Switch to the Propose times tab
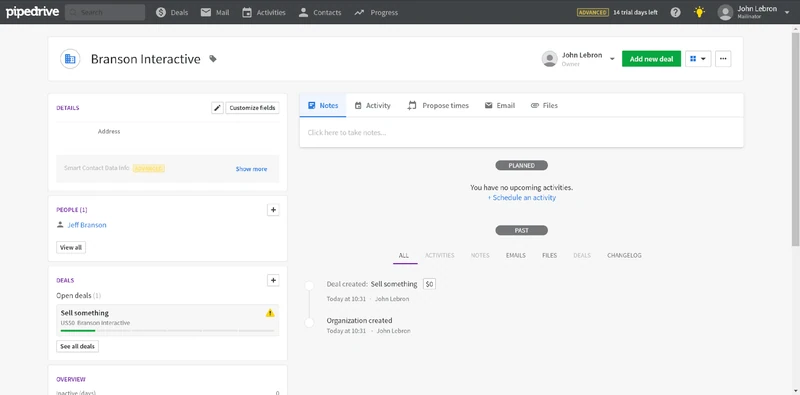 click(438, 106)
